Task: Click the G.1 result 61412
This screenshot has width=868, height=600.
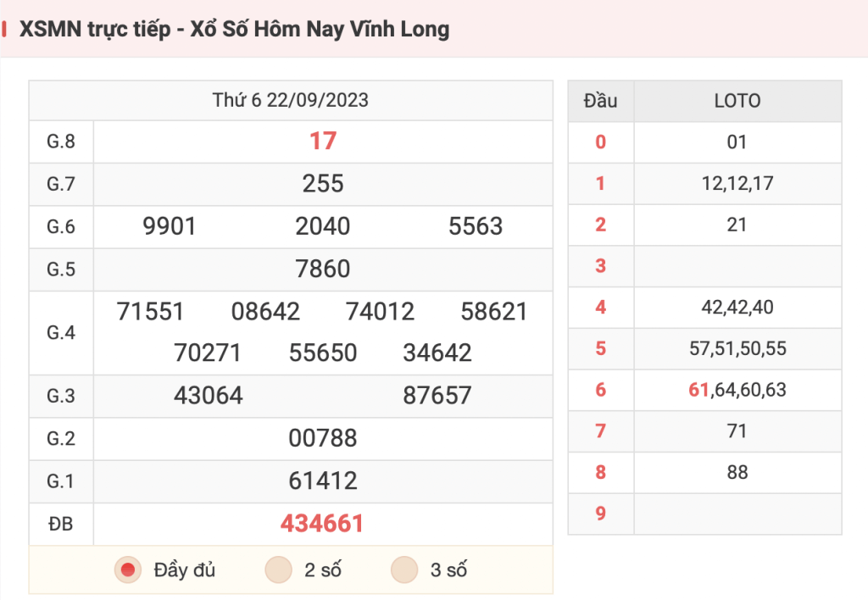Action: tap(323, 481)
